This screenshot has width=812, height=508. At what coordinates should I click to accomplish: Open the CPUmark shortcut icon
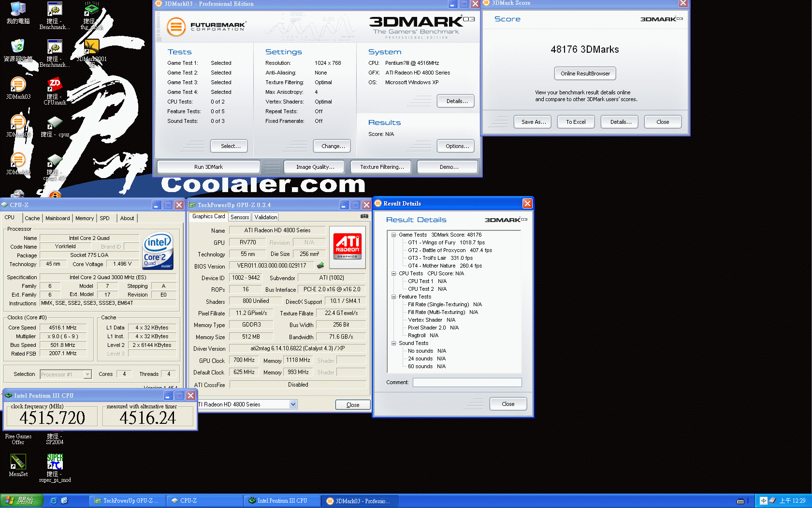pyautogui.click(x=55, y=90)
